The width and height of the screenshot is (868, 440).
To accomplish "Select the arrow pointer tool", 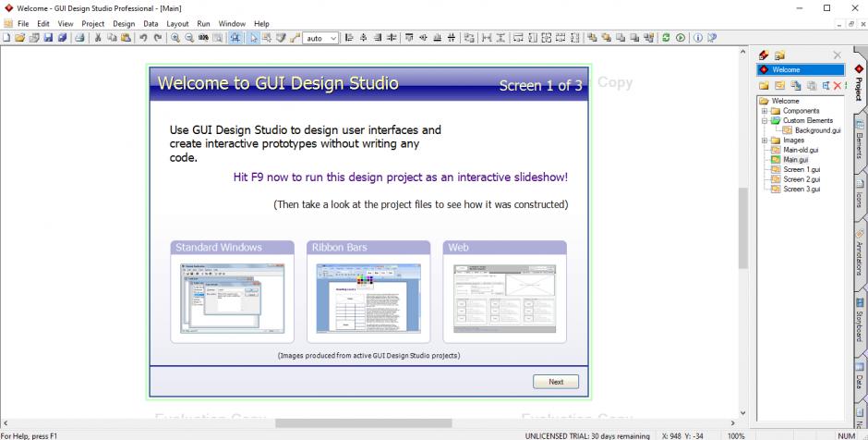I will (253, 38).
